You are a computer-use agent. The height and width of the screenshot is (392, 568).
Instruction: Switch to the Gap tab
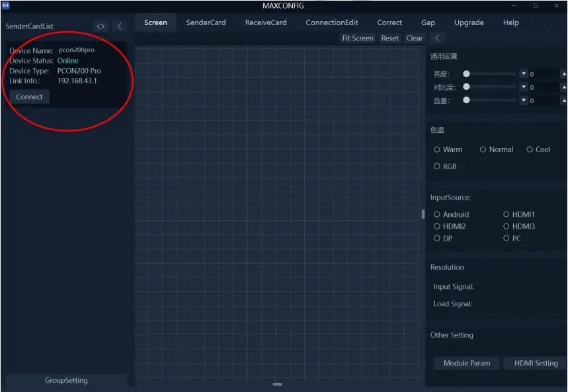coord(428,22)
